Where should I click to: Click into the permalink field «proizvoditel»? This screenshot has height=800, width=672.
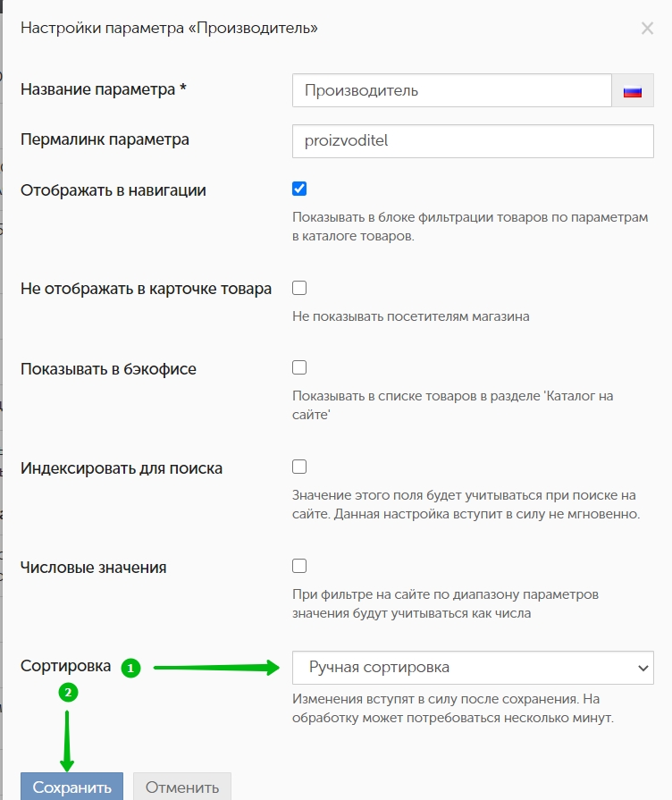pyautogui.click(x=473, y=141)
